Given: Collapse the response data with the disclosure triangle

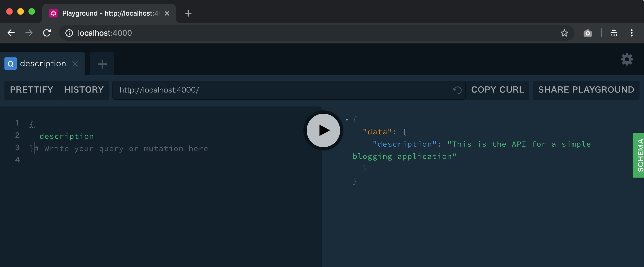Looking at the screenshot, I should 347,120.
